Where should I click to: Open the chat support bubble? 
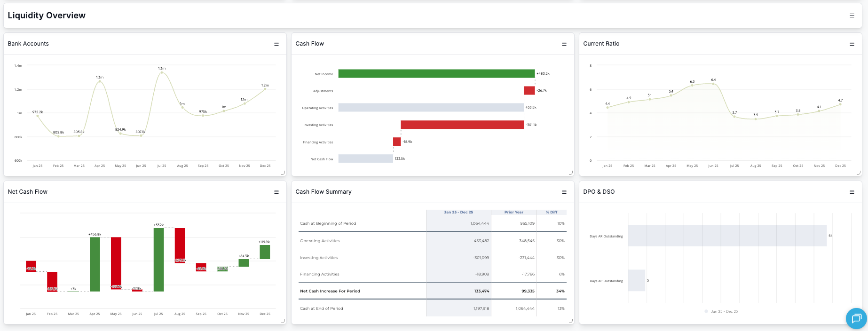click(856, 318)
